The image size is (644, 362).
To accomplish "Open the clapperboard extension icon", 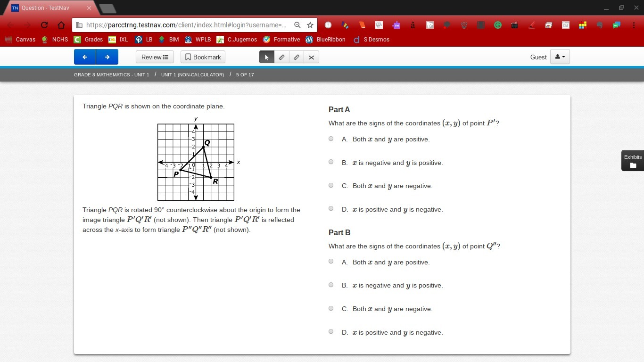I will pos(515,25).
